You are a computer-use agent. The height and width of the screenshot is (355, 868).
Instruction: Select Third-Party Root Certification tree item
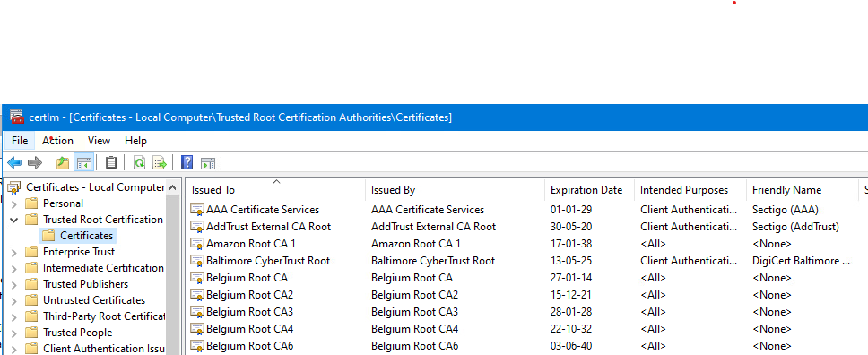point(104,316)
